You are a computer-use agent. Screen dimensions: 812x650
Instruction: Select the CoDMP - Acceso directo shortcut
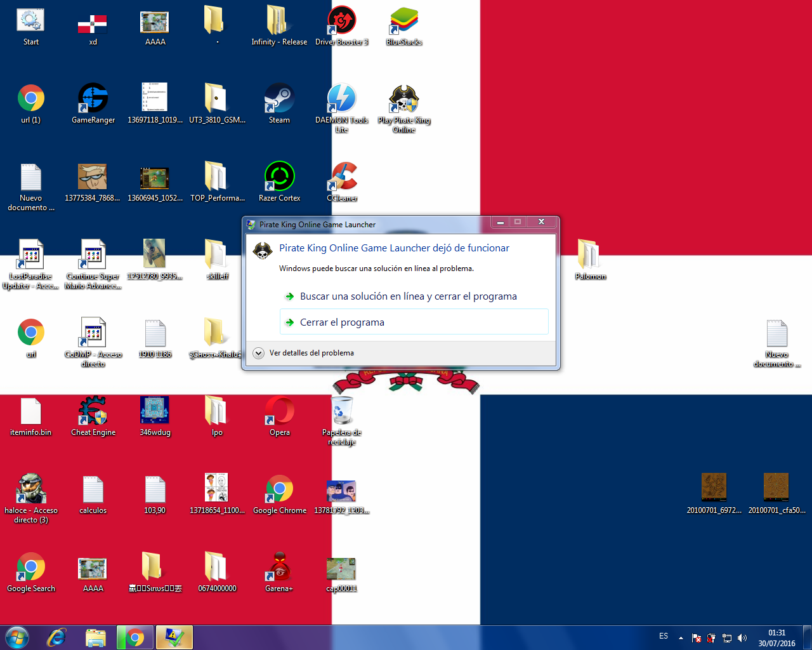coord(93,343)
